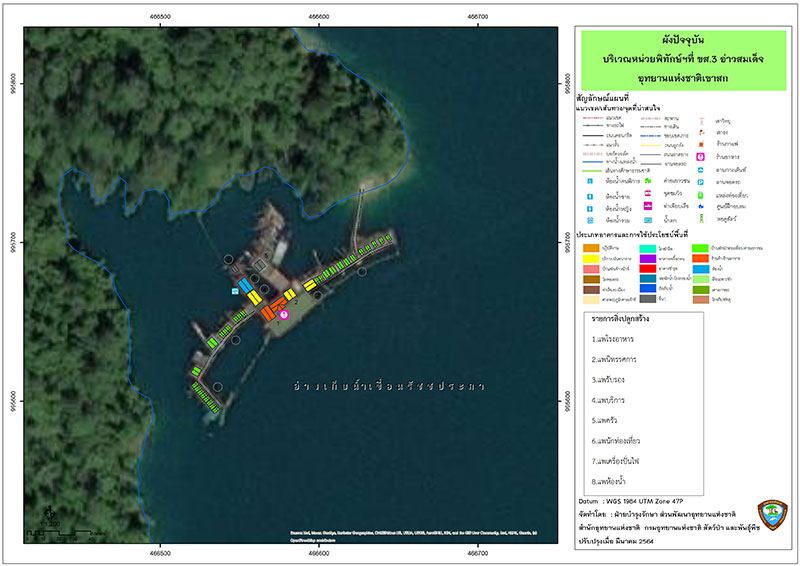Select item 6 แพนักท่องเที่ยว in the structures list
Image resolution: width=800 pixels, height=566 pixels.
tap(615, 440)
